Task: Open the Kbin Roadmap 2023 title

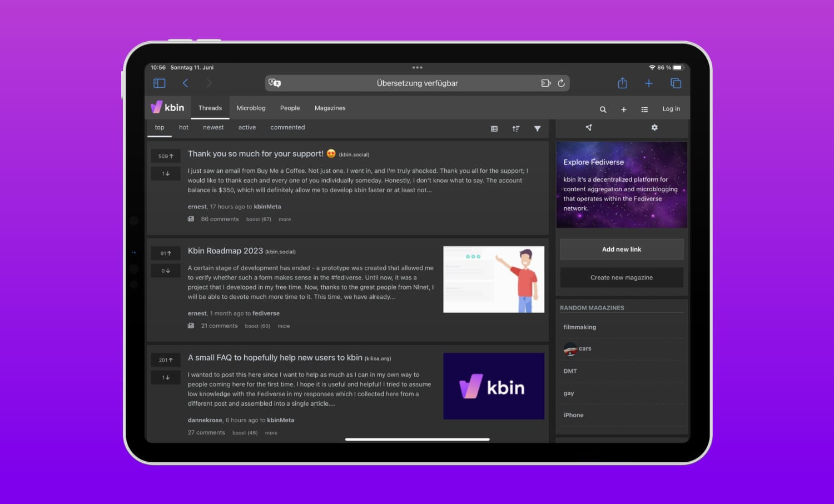Action: 225,251
